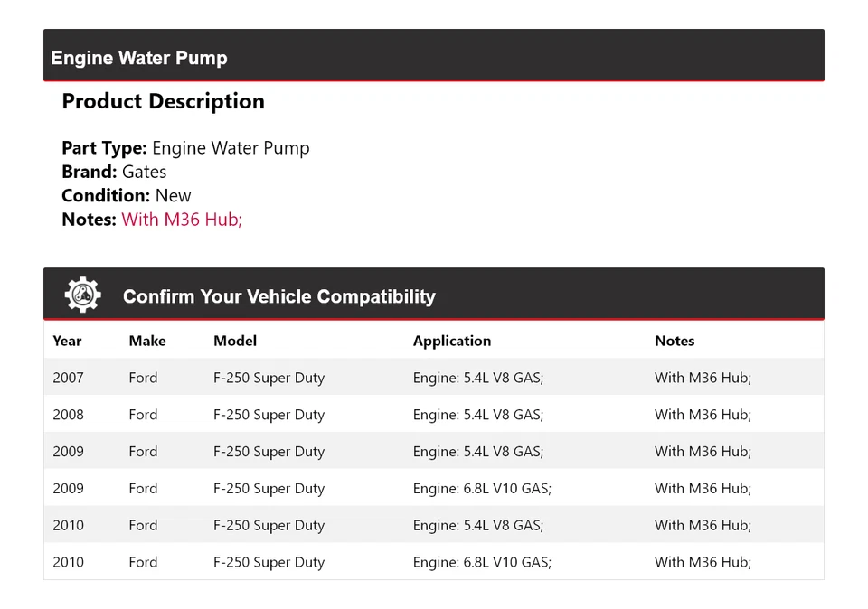Click the Model column header
Viewport: 868px width, 609px height.
(x=235, y=341)
